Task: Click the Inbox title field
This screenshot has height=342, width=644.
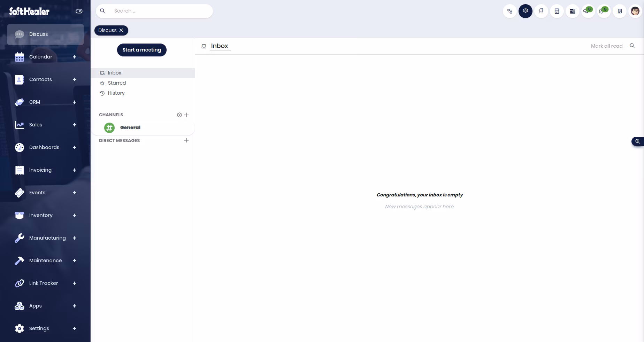Action: point(220,46)
